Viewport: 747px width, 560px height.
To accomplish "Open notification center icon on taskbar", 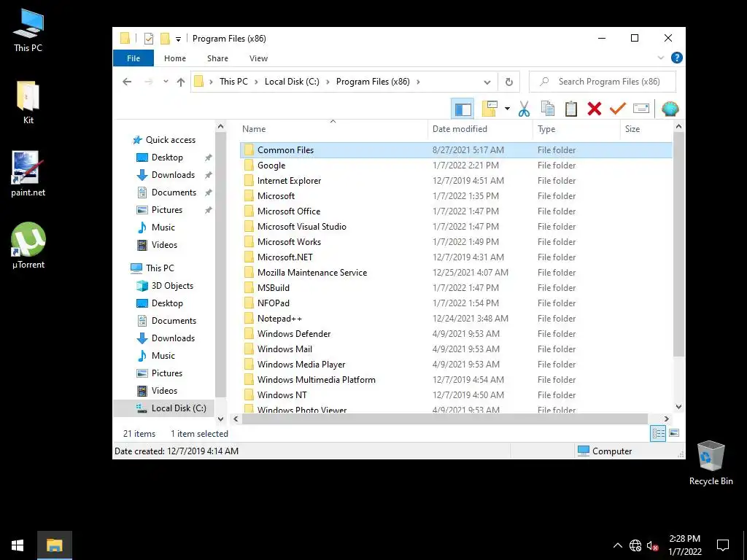I will pos(723,545).
